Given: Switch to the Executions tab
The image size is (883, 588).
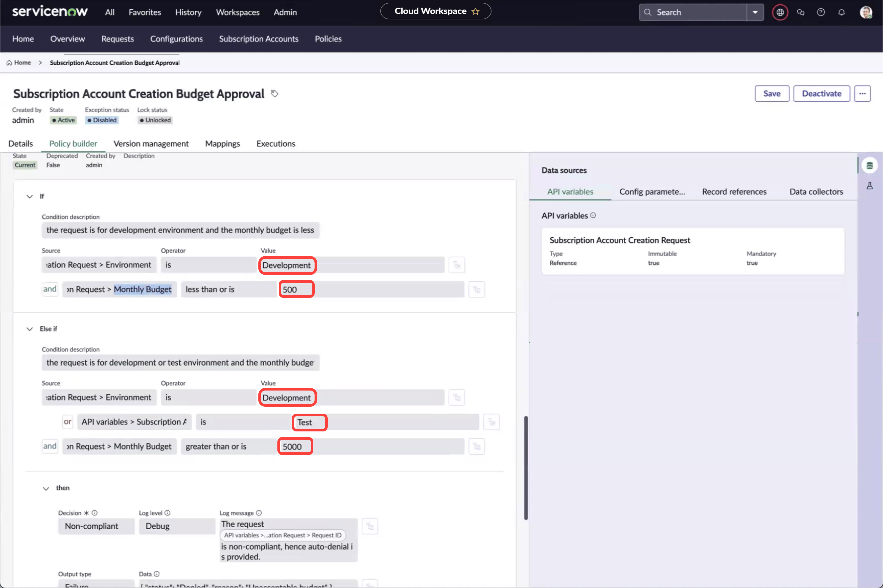Looking at the screenshot, I should tap(276, 144).
